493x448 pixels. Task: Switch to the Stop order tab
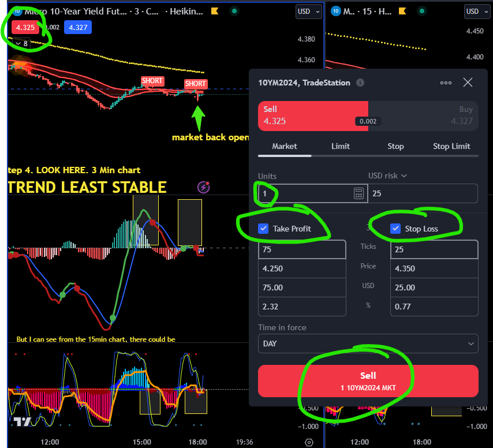pyautogui.click(x=395, y=146)
